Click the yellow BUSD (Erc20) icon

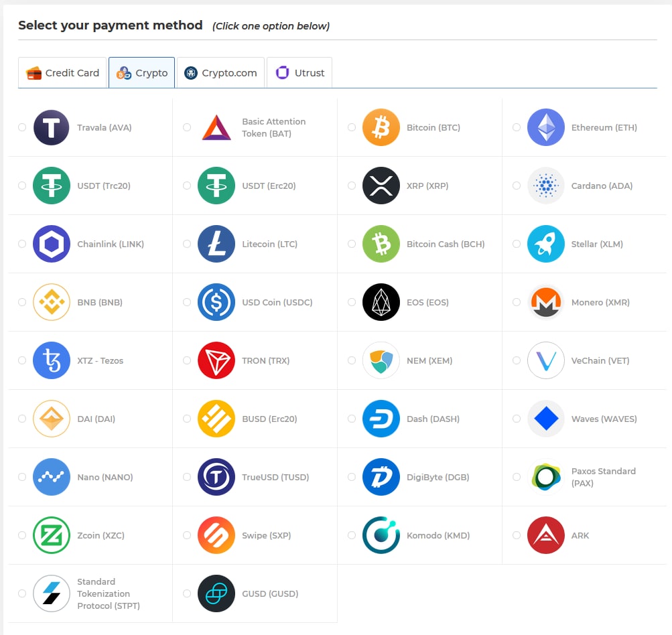point(216,419)
